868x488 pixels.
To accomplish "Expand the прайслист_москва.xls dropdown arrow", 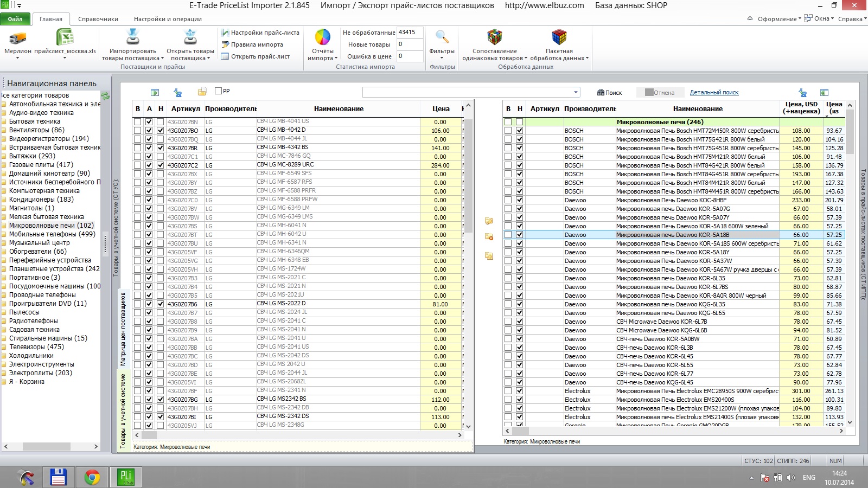I will pos(65,58).
